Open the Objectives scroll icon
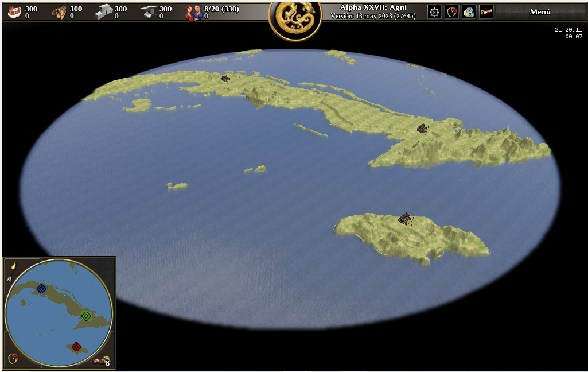 (x=486, y=12)
